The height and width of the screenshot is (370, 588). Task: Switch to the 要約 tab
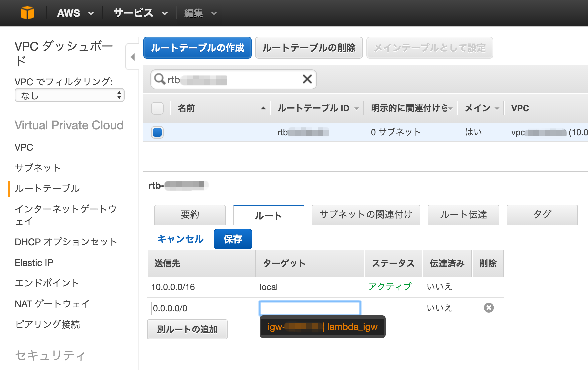coord(190,215)
